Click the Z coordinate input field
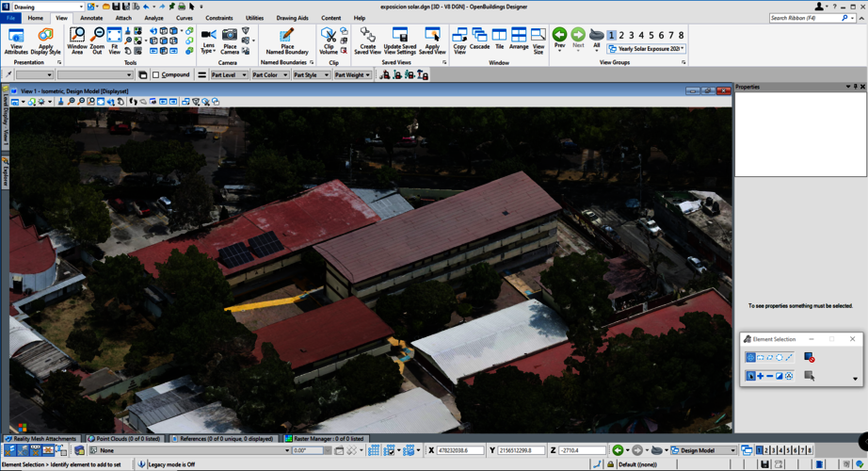This screenshot has height=471, width=868. [x=582, y=450]
